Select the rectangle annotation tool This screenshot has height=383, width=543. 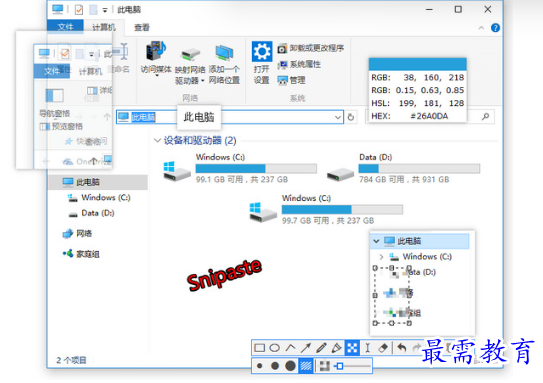coord(259,348)
